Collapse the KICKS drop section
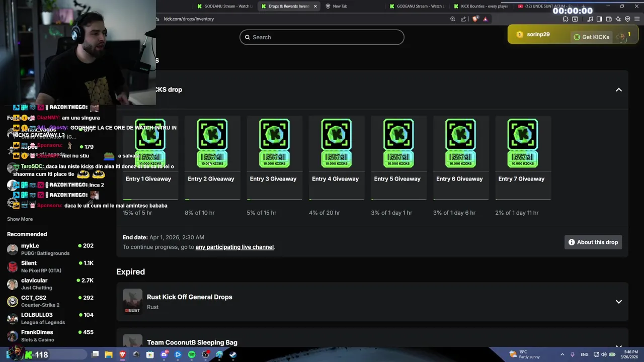This screenshot has width=644, height=362. coord(619,89)
